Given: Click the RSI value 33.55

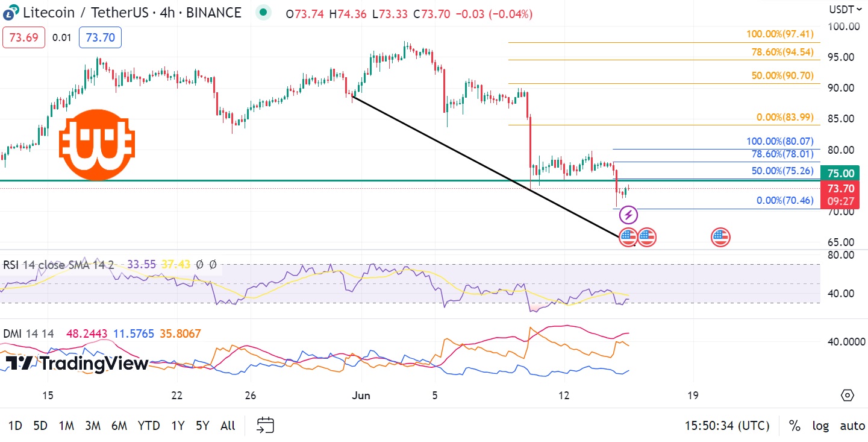Looking at the screenshot, I should tap(142, 264).
